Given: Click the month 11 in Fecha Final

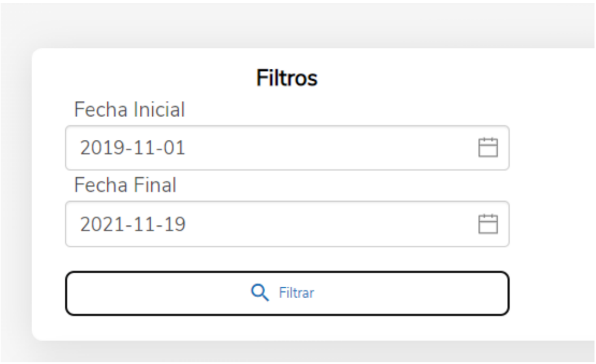Looking at the screenshot, I should (x=143, y=224).
